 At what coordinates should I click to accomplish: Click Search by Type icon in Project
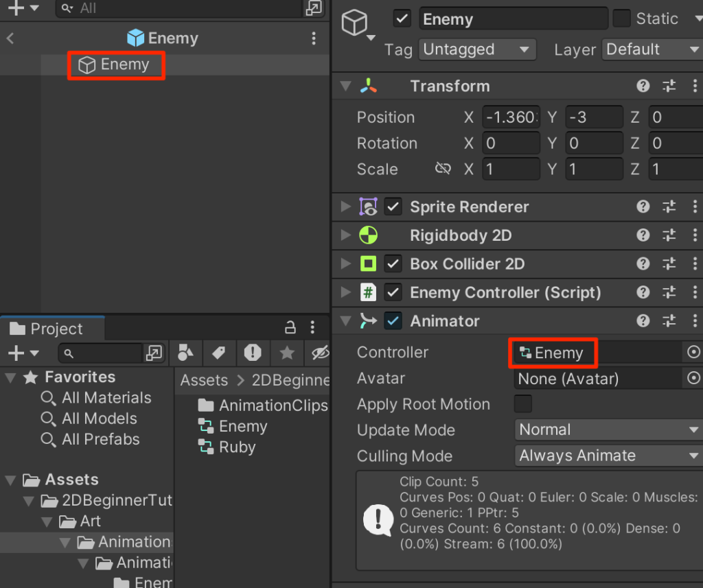pos(185,353)
